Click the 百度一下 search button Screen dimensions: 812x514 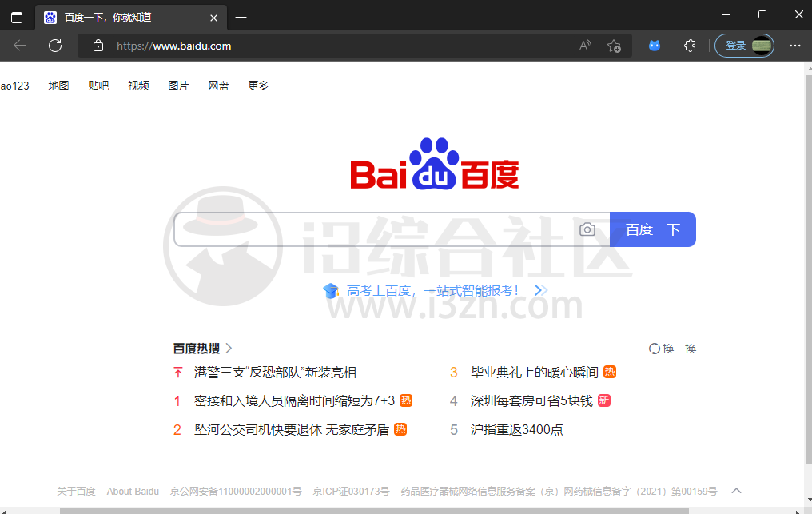[652, 229]
